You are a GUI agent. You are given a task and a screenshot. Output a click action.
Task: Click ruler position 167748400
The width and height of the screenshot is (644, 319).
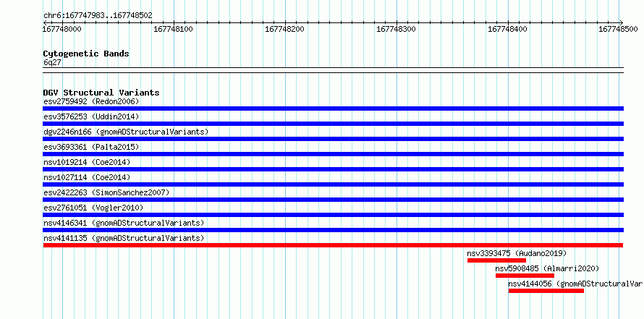click(508, 29)
